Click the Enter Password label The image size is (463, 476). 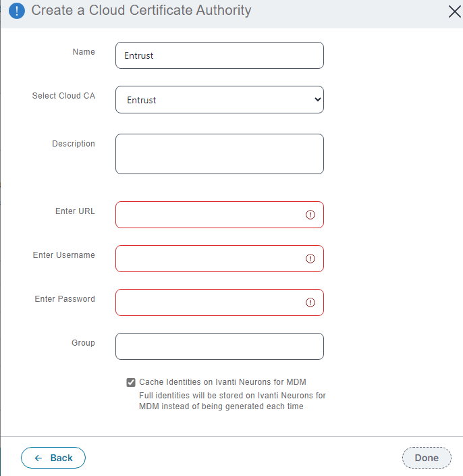[65, 298]
